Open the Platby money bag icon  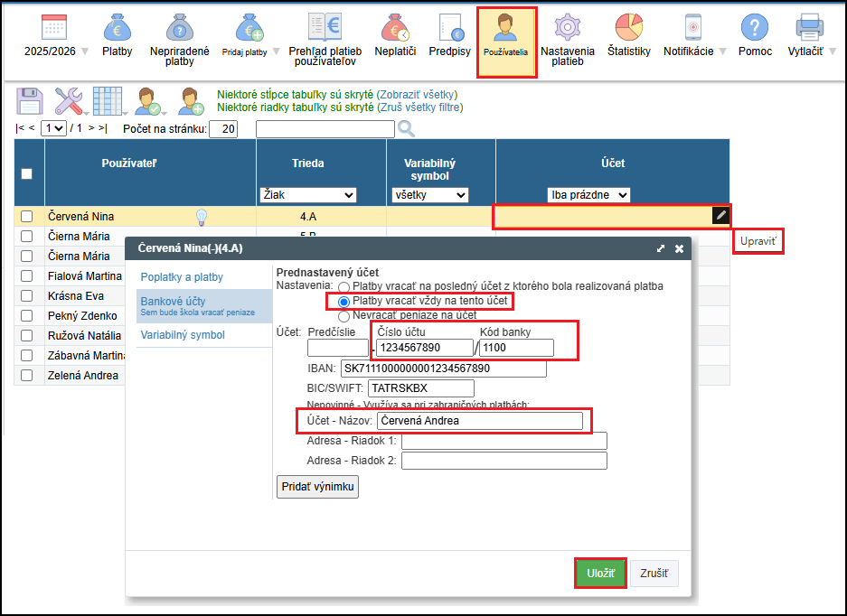click(117, 28)
